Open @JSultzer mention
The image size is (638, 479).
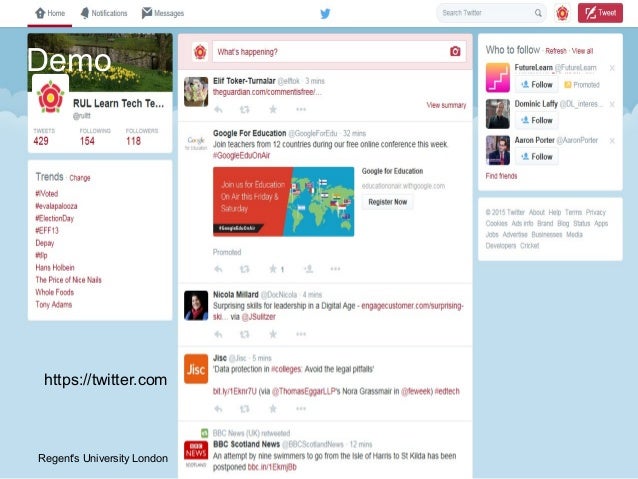click(258, 317)
